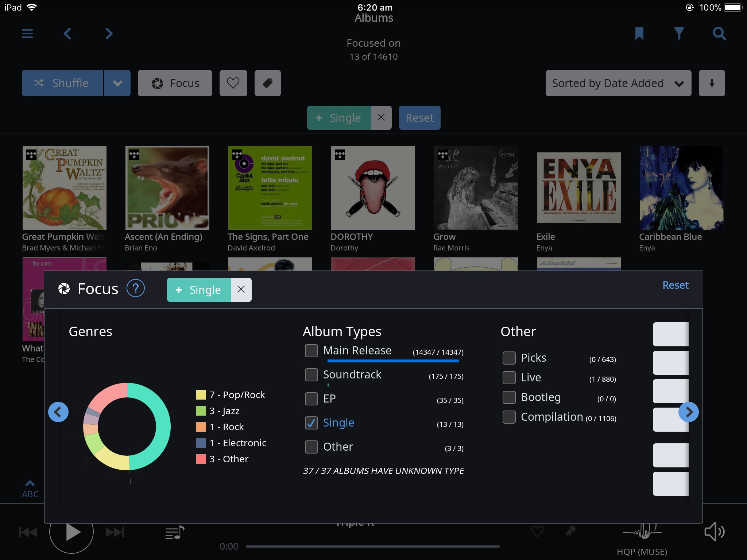Uncheck the Single album type

coord(311,423)
